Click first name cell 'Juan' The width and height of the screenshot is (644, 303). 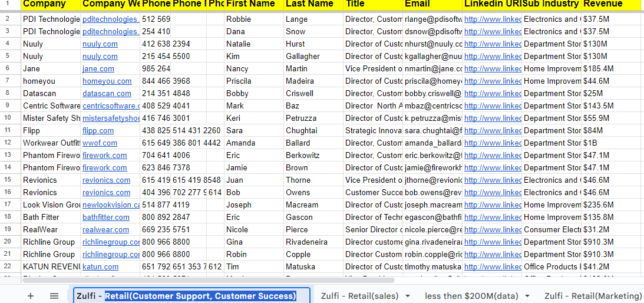tap(254, 180)
